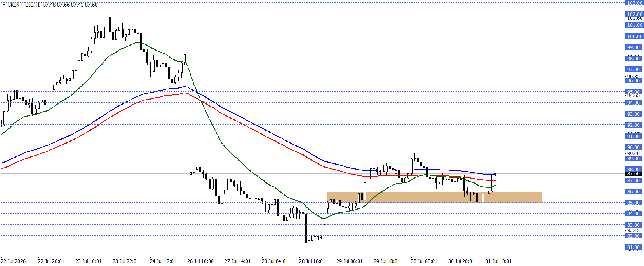Click the 26 Jul 10:00 time label
The width and height of the screenshot is (644, 266).
pos(200,261)
